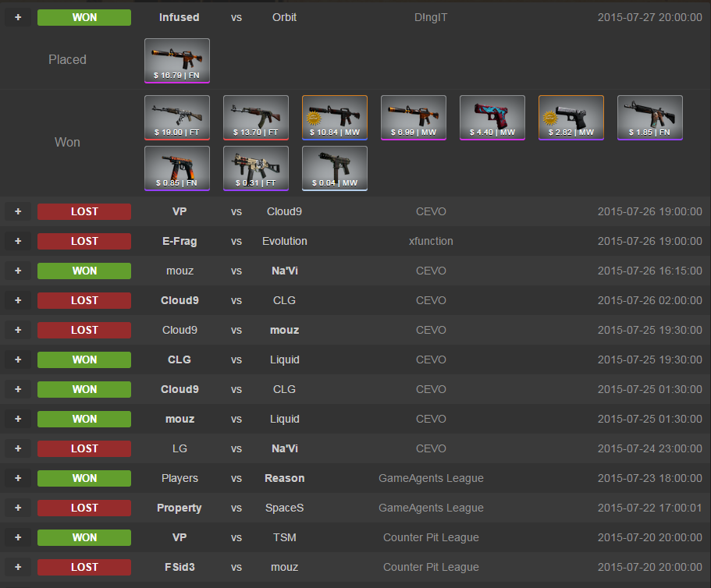Click the team name Evolution
711x588 pixels.
tap(284, 241)
